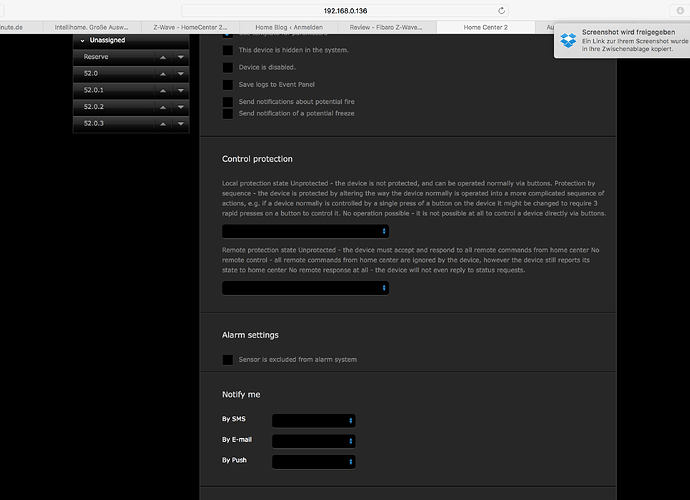Click the down arrow on row 52.0.2

[x=180, y=107]
